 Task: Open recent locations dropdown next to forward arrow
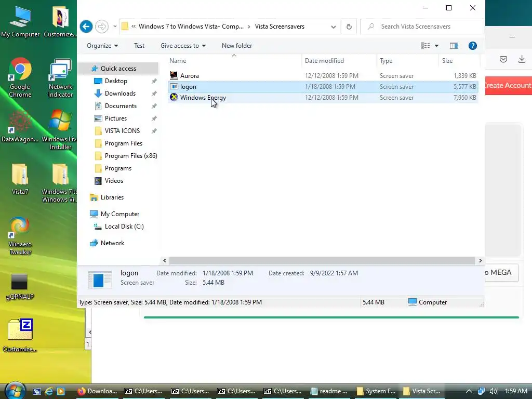point(115,26)
